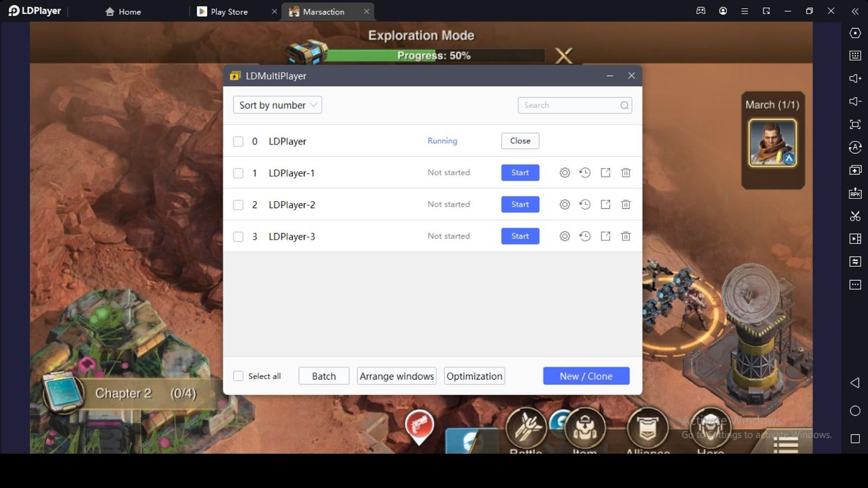The width and height of the screenshot is (868, 488).
Task: Open the gamepad icon in title bar
Action: click(x=701, y=11)
